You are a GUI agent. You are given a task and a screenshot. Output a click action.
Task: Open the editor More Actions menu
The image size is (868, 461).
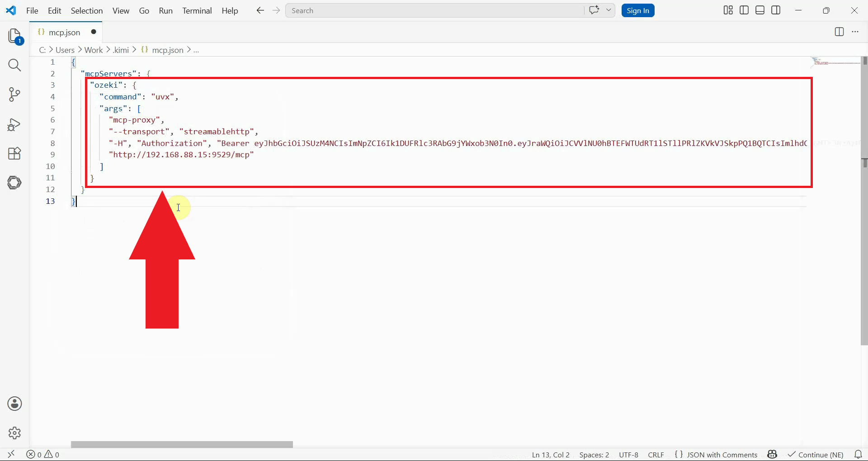pos(855,32)
